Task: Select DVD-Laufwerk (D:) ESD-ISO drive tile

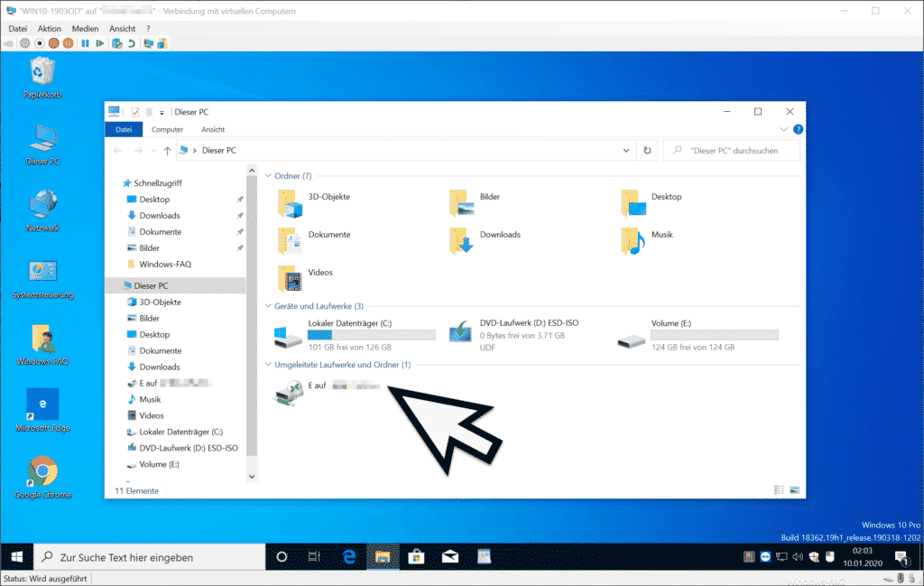Action: click(513, 335)
